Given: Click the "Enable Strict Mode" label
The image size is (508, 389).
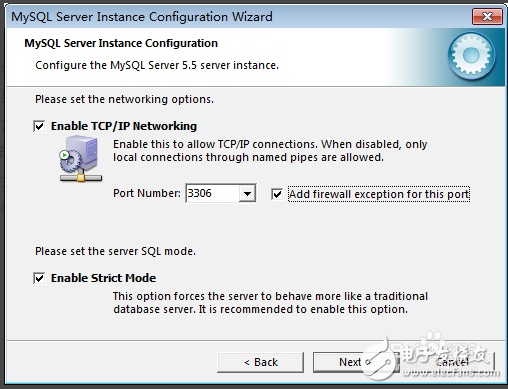Looking at the screenshot, I should [x=103, y=278].
